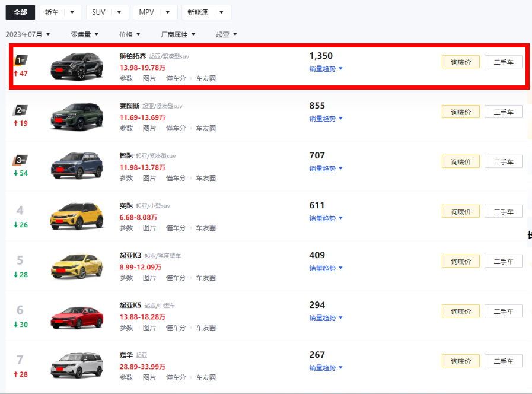The width and height of the screenshot is (532, 394).
Task: Request 询底价 for 赛图斯
Action: (x=461, y=112)
